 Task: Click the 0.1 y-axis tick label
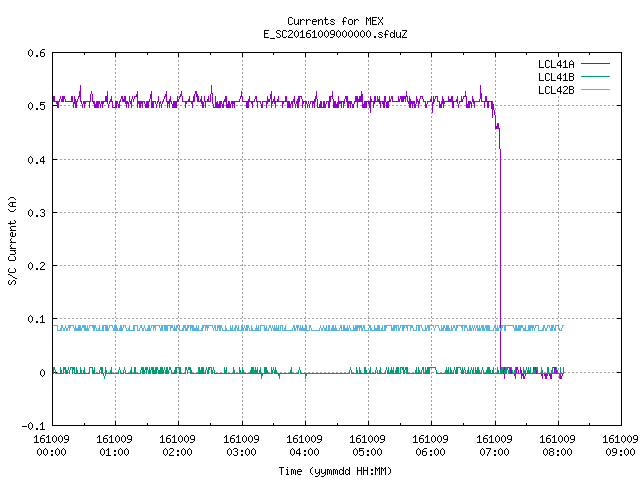click(36, 319)
